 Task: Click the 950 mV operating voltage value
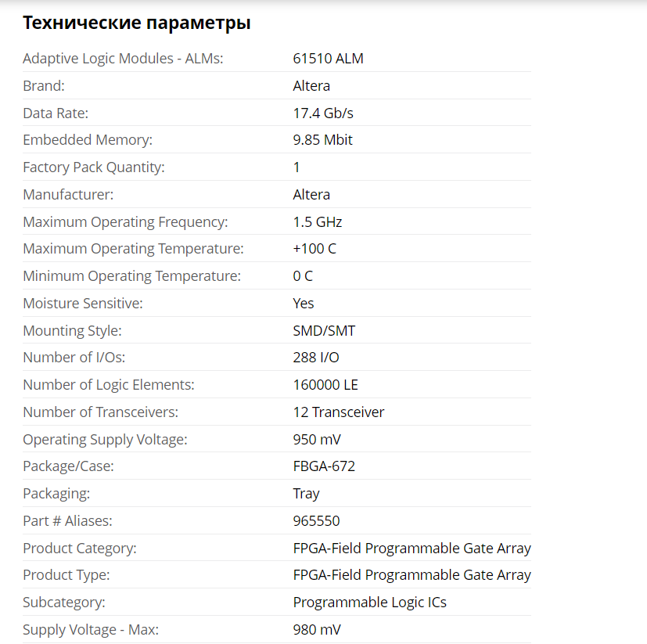(x=317, y=440)
